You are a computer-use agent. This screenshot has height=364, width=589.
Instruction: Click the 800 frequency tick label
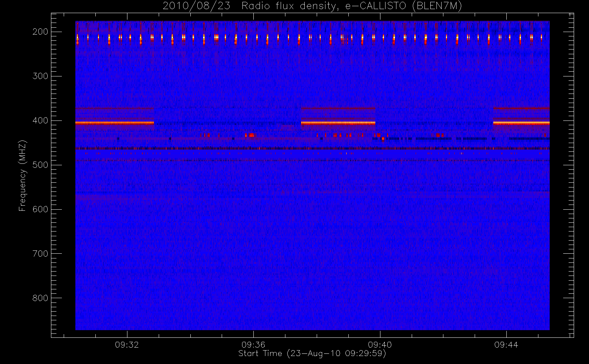(40, 298)
